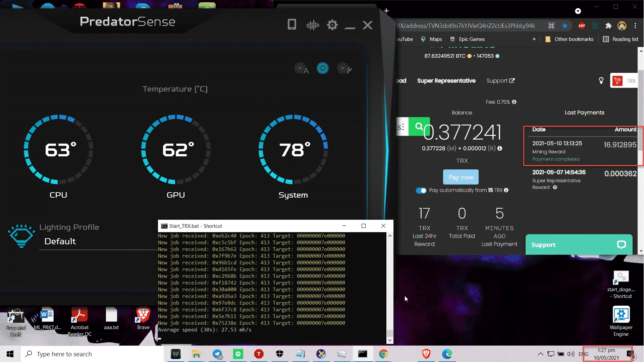Click Super Representative Reward help icon
The image size is (644, 362).
click(555, 188)
